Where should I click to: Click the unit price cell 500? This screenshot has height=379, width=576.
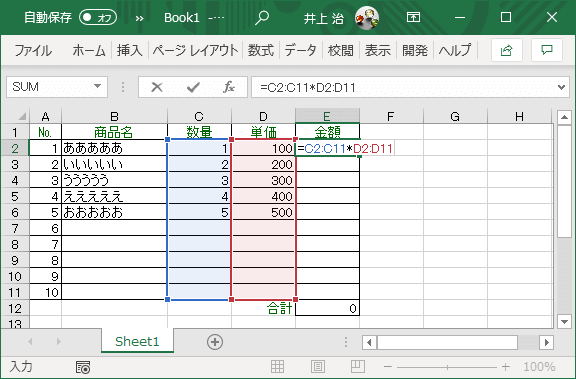coord(263,212)
